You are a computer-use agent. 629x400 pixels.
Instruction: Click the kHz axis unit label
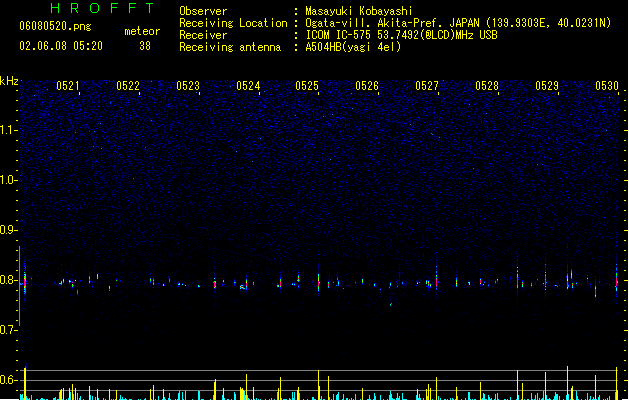9,81
